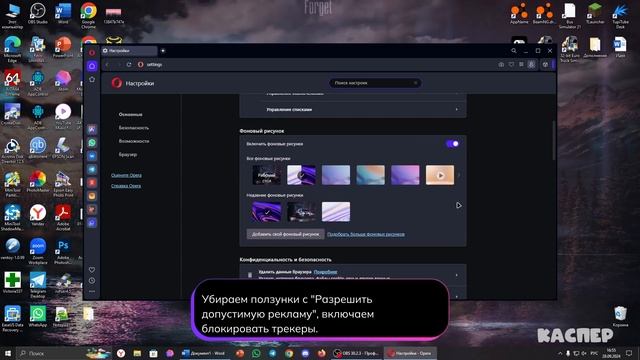Viewport: 640px width, 360px height.
Task: Select recent light striped wallpaper thumbnail
Action: (x=336, y=212)
